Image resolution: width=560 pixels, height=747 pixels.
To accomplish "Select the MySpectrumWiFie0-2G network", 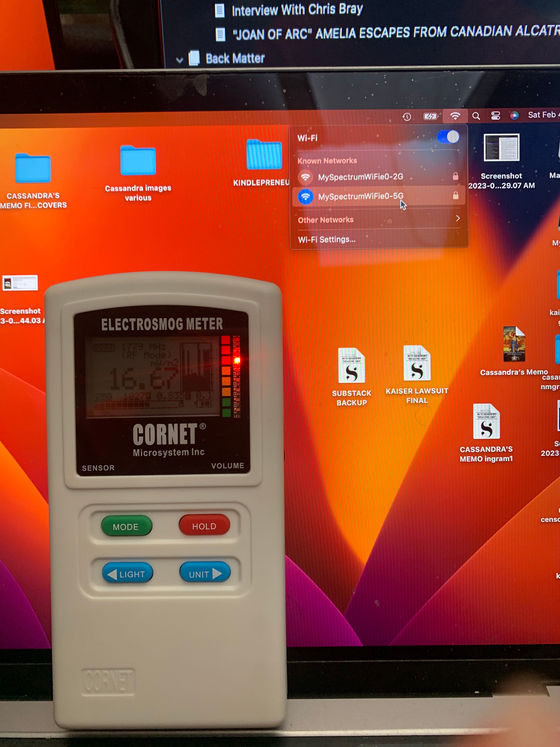I will point(360,177).
